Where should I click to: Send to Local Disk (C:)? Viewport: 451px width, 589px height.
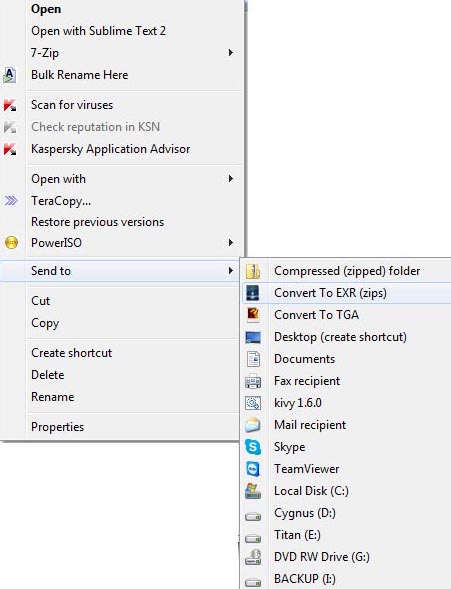[311, 491]
